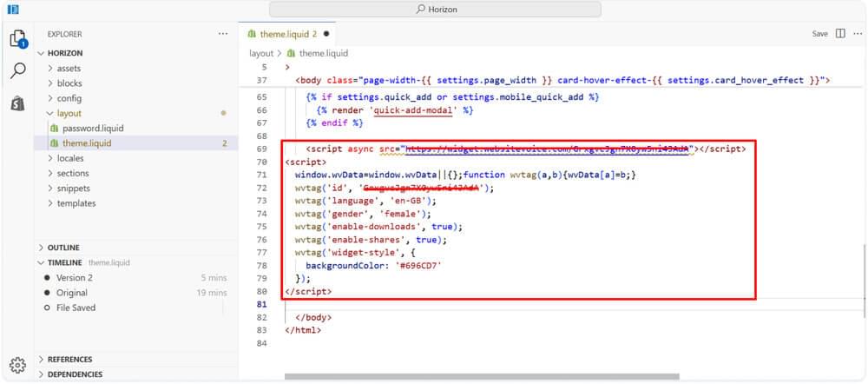Image resolution: width=868 pixels, height=384 pixels.
Task: Click the 'enable-downloads' wvtag line
Action: [x=378, y=227]
